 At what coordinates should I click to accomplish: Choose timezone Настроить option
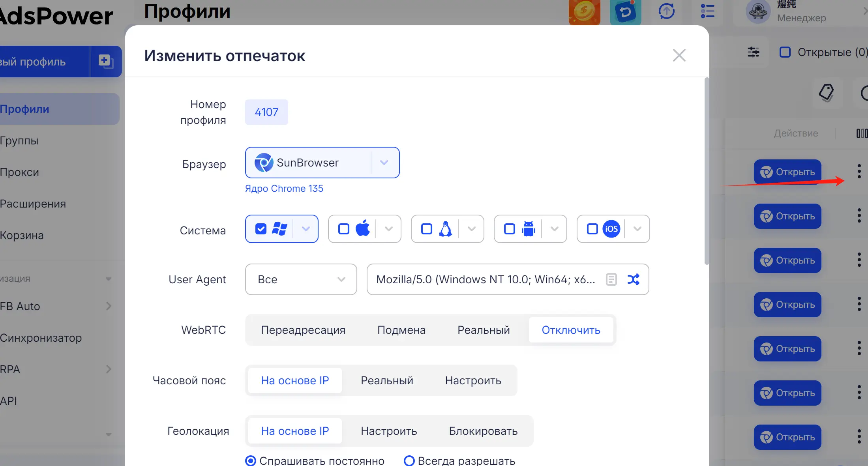click(x=473, y=380)
